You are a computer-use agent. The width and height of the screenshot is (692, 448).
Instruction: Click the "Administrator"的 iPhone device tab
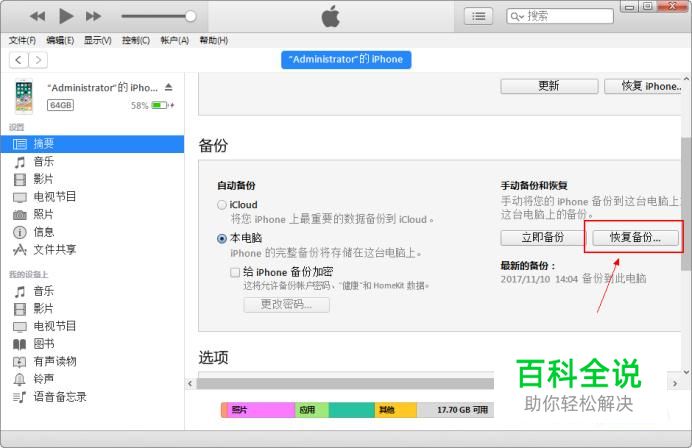coord(346,60)
